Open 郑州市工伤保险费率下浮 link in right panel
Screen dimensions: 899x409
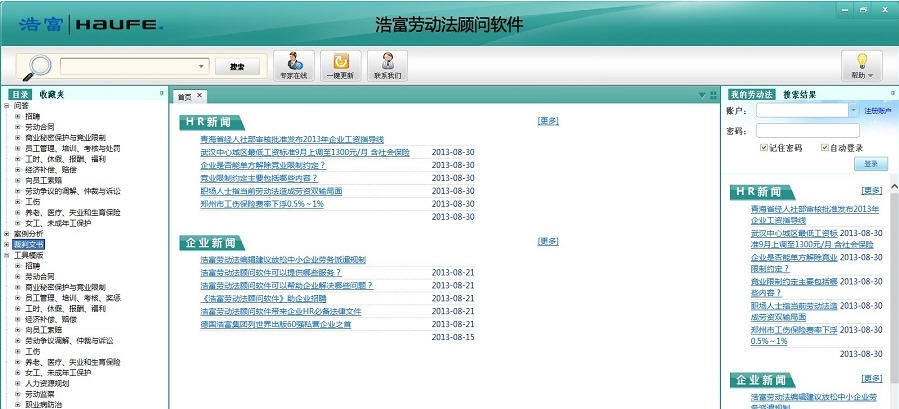click(794, 336)
